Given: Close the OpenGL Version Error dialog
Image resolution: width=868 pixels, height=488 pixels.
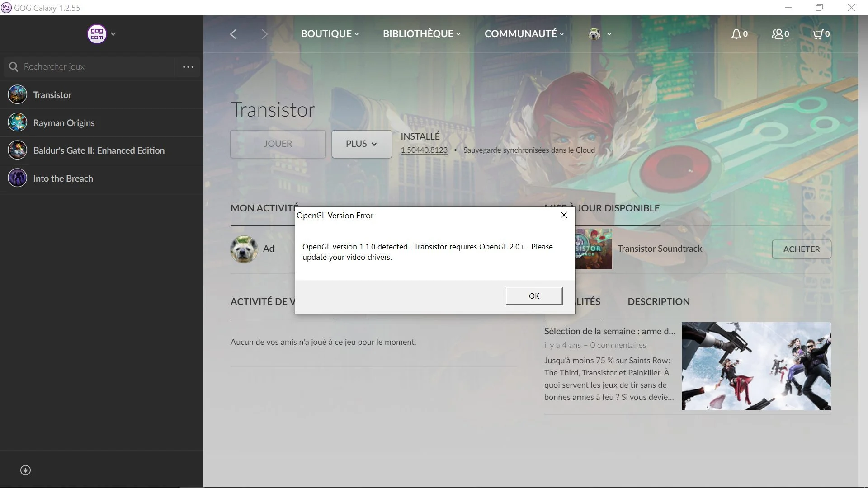Looking at the screenshot, I should tap(564, 215).
